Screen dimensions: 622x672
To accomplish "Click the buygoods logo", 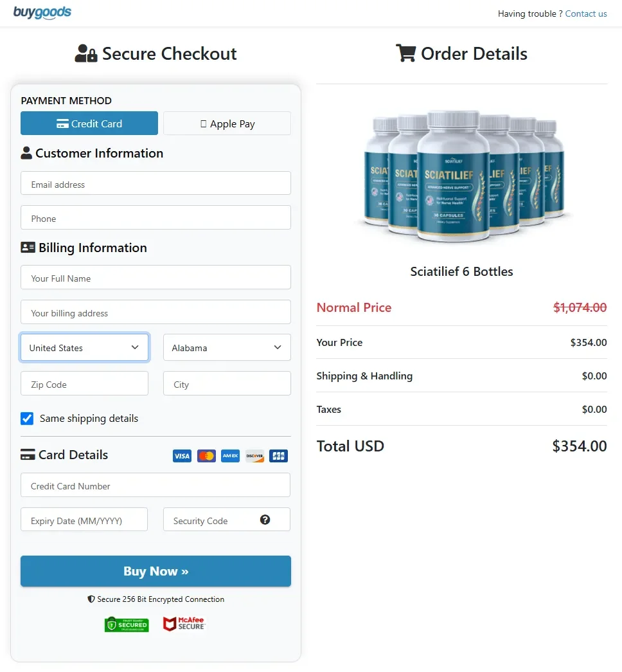I will [42, 12].
